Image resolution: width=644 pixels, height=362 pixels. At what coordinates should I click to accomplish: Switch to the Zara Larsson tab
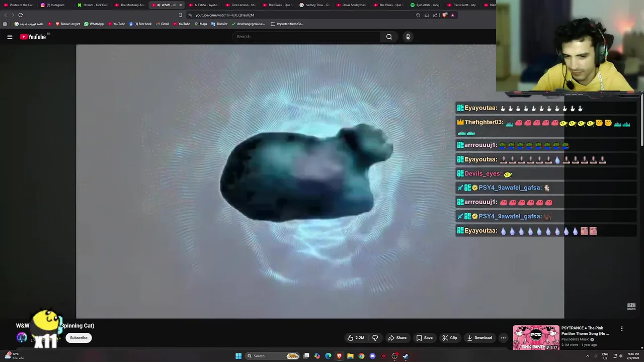240,5
